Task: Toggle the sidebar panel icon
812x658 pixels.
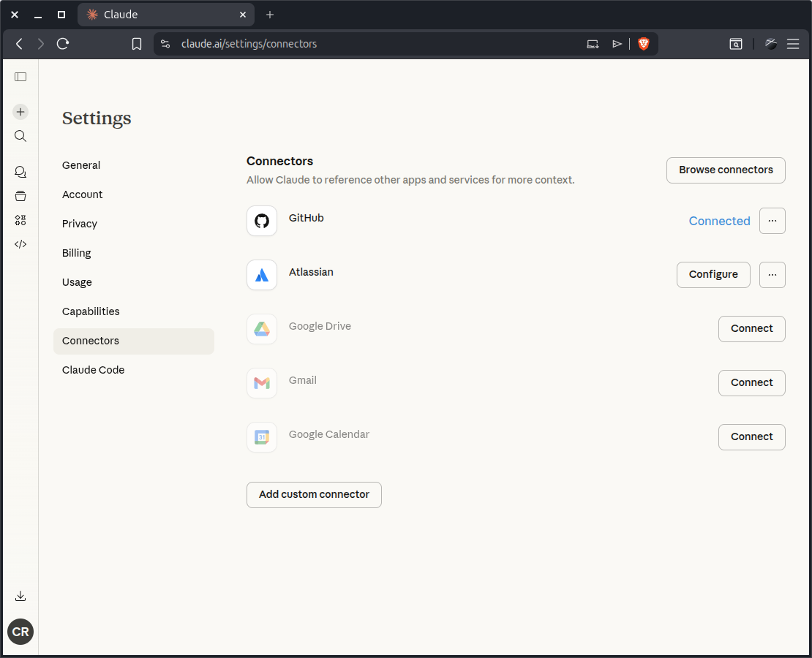Action: (20, 76)
